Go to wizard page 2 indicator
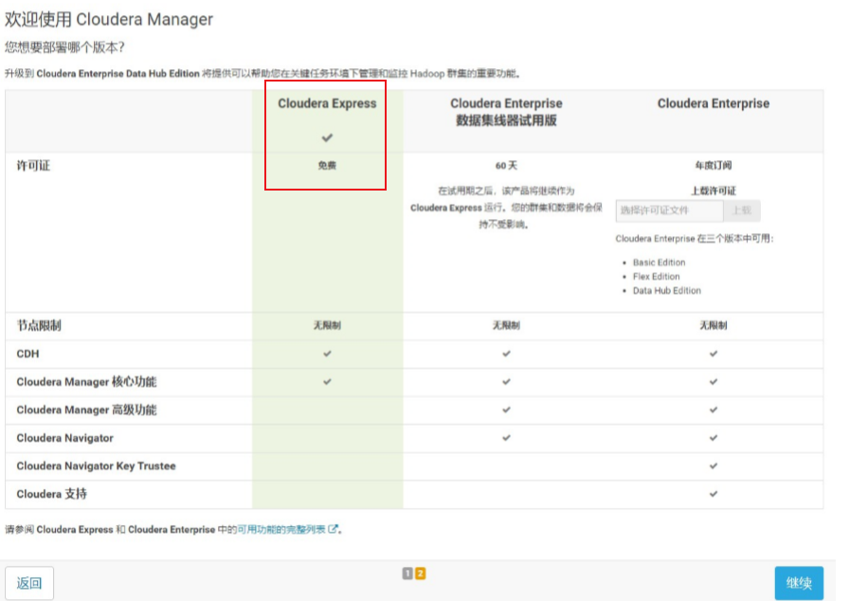 coord(420,574)
